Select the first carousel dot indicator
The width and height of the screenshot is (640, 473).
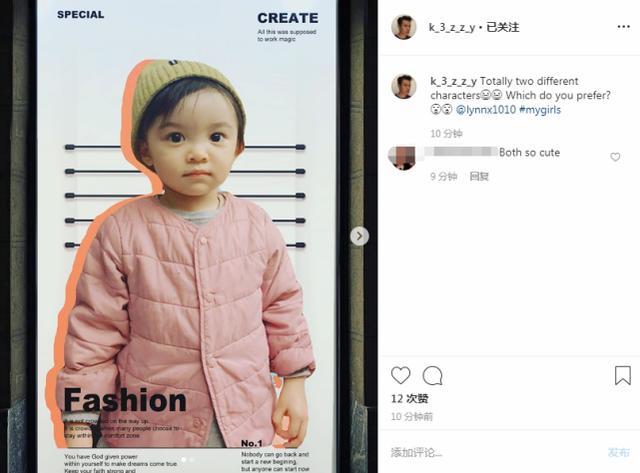click(x=183, y=460)
